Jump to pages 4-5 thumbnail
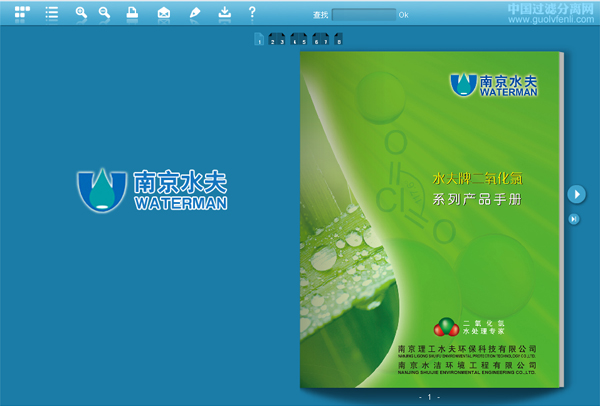 (298, 39)
